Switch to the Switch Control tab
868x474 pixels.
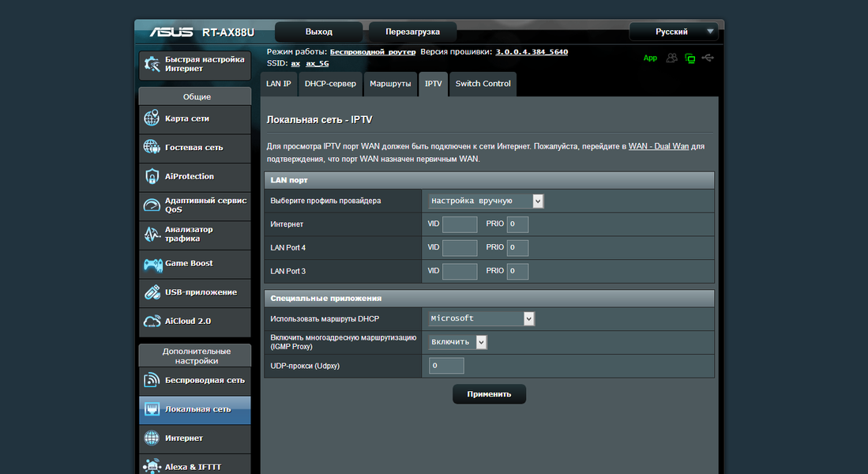483,84
